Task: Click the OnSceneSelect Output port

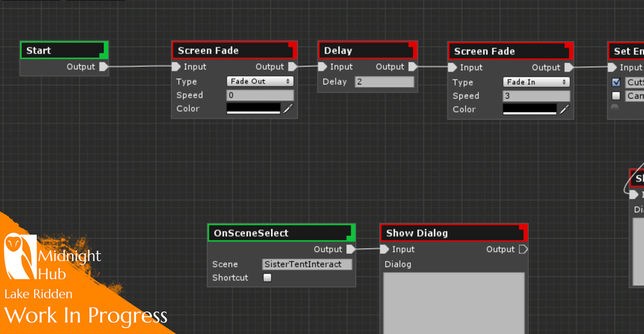Action: click(351, 250)
